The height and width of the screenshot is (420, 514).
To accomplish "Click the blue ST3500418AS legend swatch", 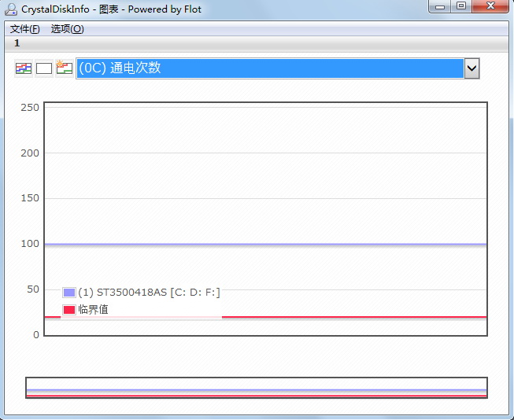I will click(x=68, y=293).
